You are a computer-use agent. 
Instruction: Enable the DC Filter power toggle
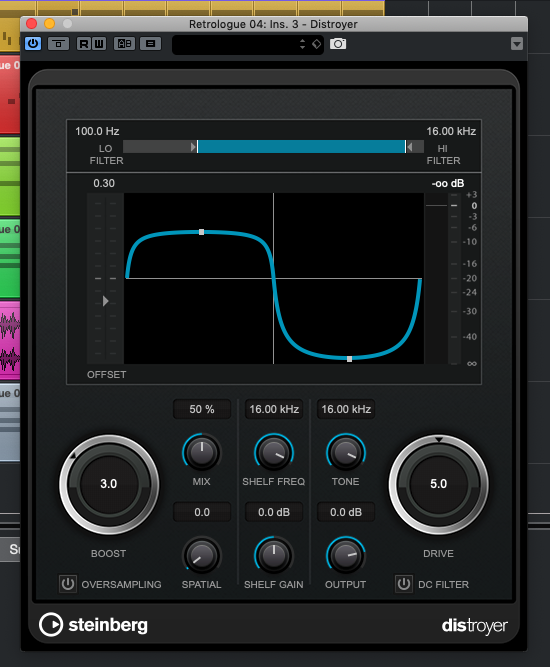pos(404,584)
